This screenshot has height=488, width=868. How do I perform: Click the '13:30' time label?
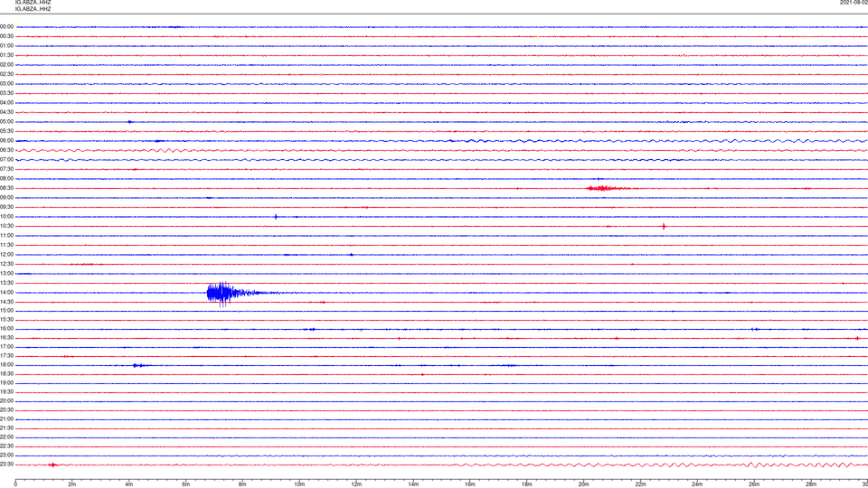tap(6, 283)
